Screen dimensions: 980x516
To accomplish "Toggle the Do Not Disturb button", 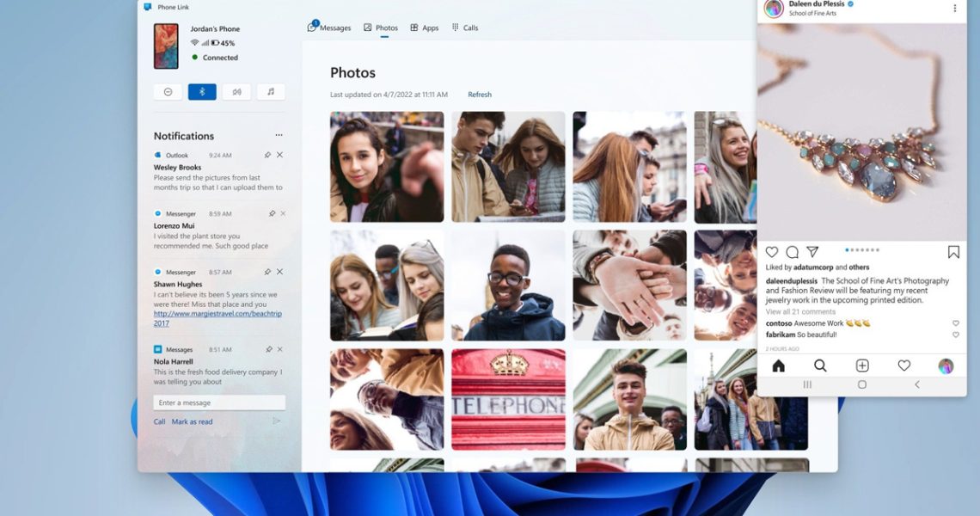I will coord(168,92).
